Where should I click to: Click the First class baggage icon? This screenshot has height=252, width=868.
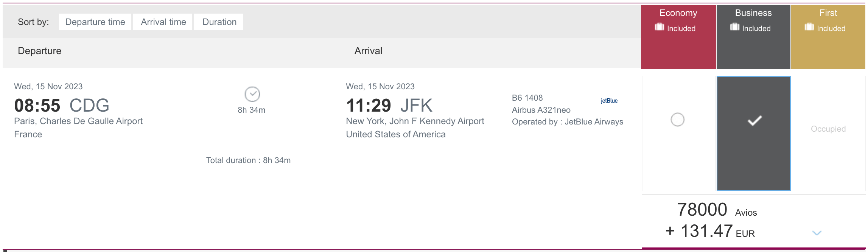[x=809, y=27]
